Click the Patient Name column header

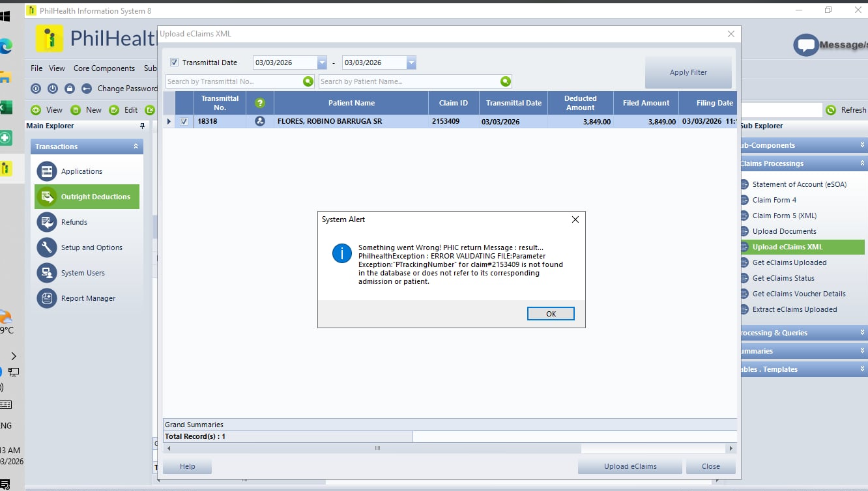point(351,103)
